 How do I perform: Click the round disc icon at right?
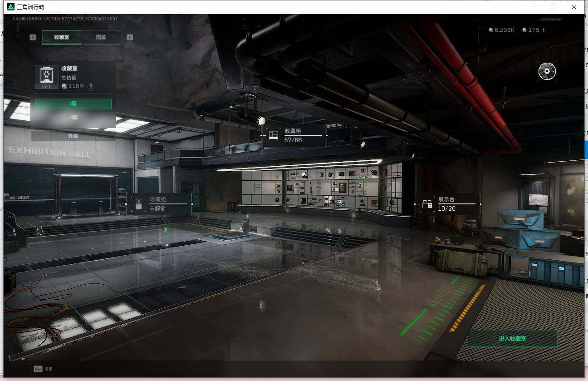(x=547, y=71)
